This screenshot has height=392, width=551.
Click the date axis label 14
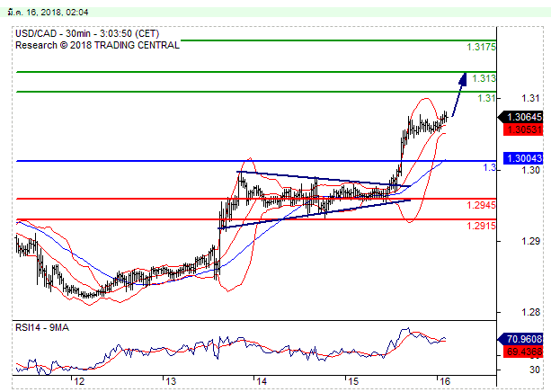262,381
